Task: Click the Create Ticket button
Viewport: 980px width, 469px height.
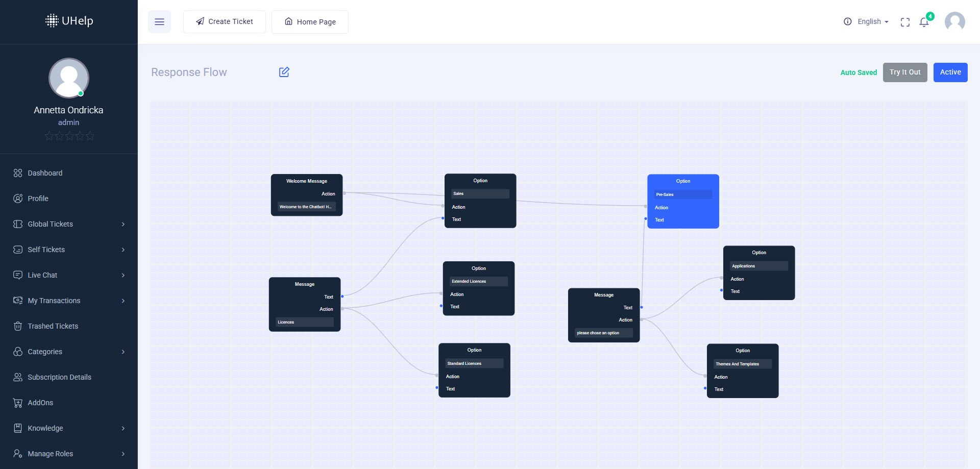Action: 225,22
